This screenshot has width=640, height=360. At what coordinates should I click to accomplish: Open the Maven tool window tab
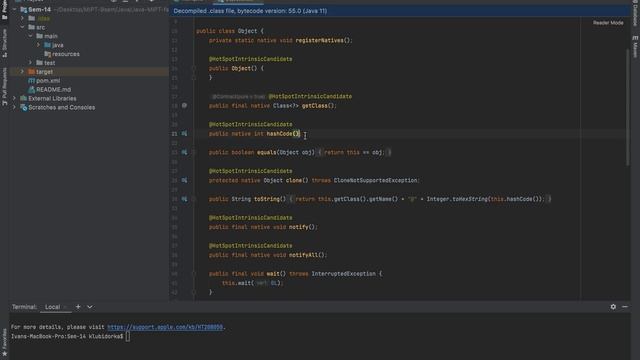coord(635,47)
